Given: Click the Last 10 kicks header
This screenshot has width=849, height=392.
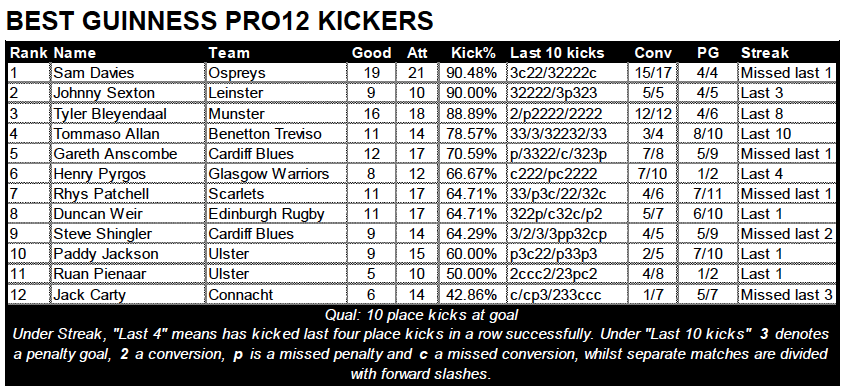Looking at the screenshot, I should (557, 53).
